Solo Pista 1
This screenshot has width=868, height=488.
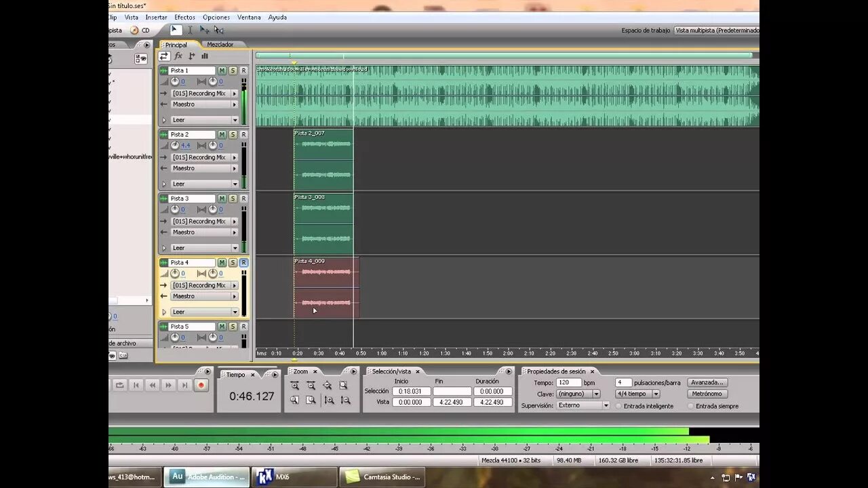233,70
